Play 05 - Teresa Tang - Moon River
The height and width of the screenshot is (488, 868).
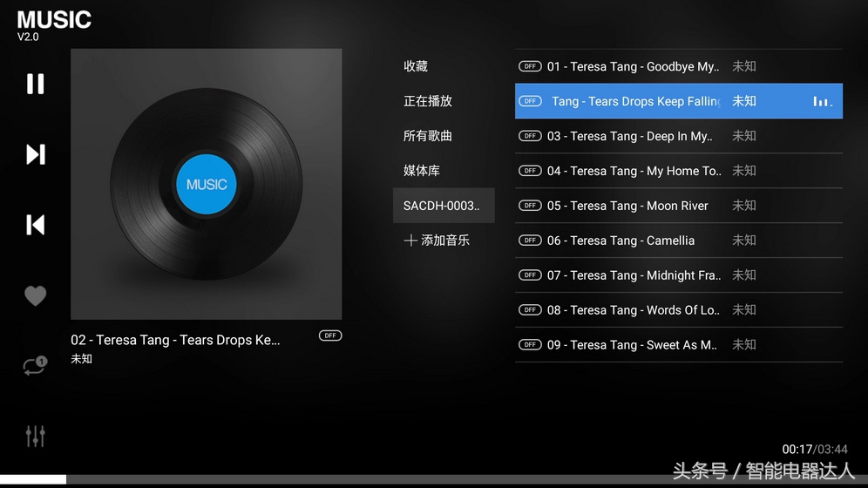coord(679,206)
